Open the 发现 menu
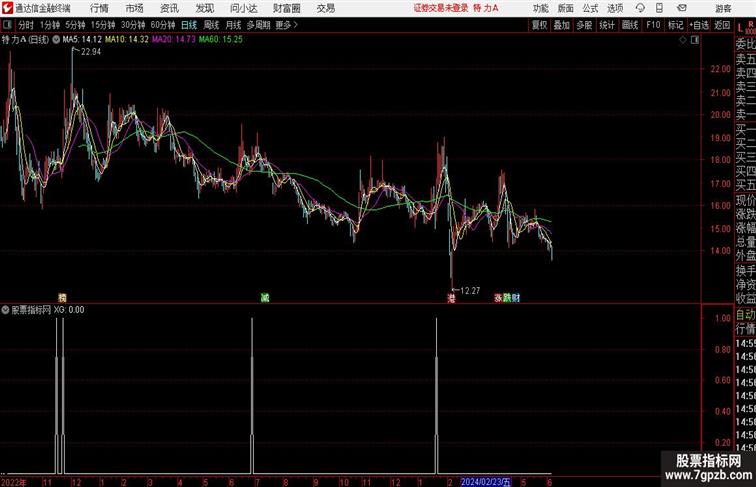The height and width of the screenshot is (487, 756). 204,8
